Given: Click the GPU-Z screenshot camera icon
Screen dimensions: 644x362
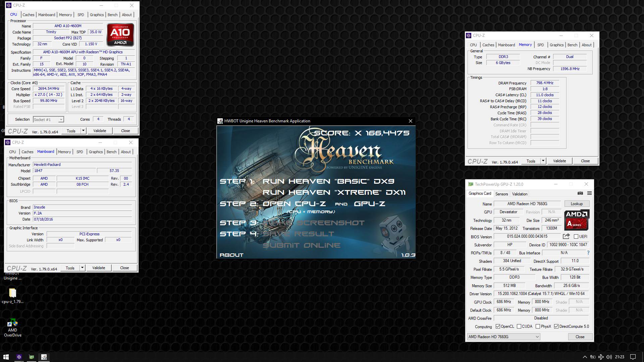Looking at the screenshot, I should (x=580, y=193).
